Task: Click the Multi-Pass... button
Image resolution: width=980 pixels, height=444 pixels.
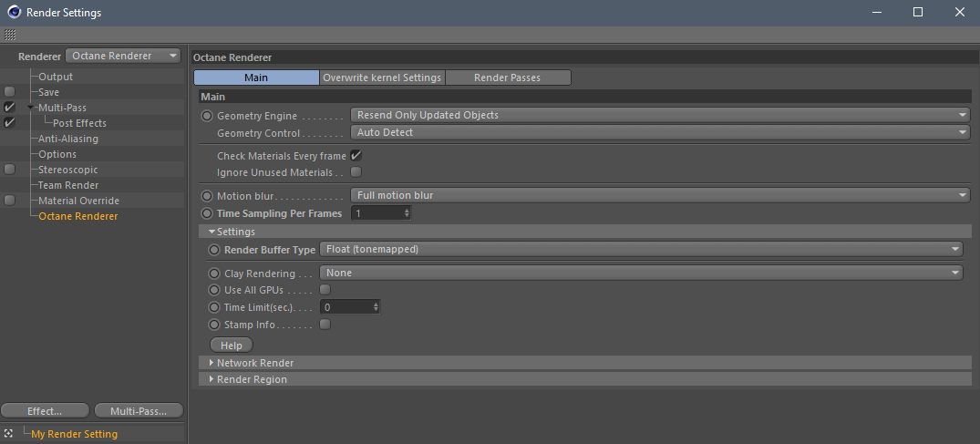Action: (x=139, y=411)
